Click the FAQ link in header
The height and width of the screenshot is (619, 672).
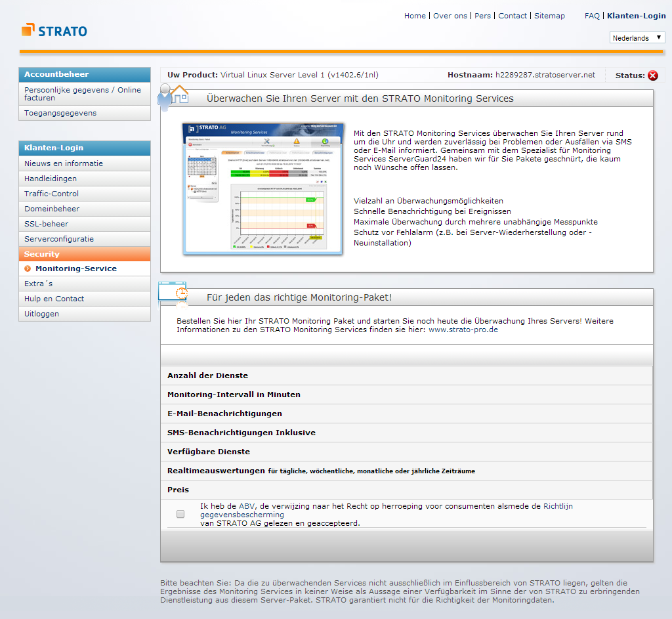(592, 16)
